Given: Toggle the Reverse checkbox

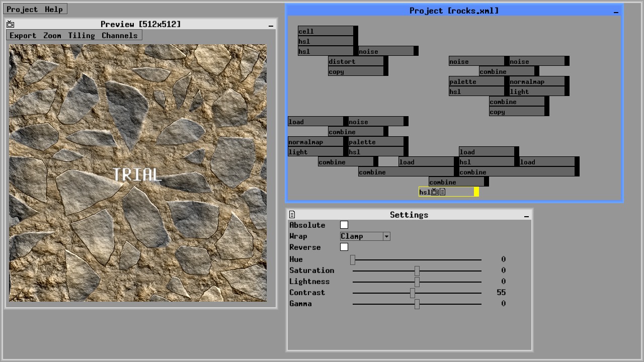Looking at the screenshot, I should (x=344, y=247).
